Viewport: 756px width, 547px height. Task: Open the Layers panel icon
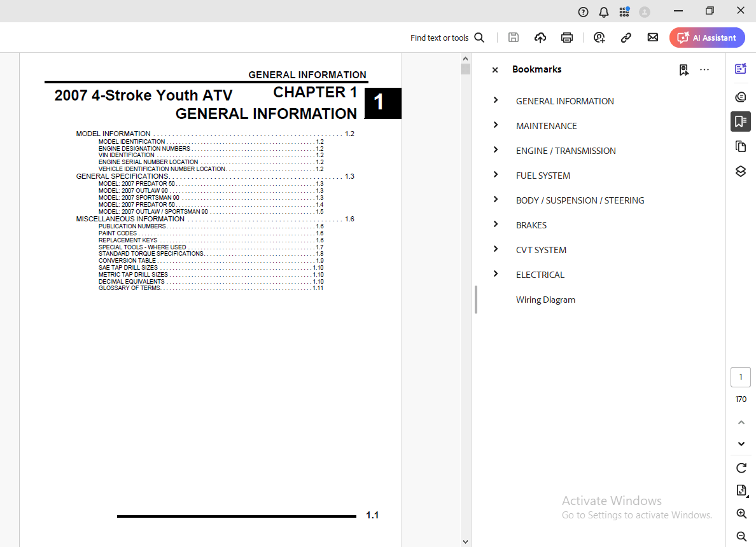coord(740,172)
